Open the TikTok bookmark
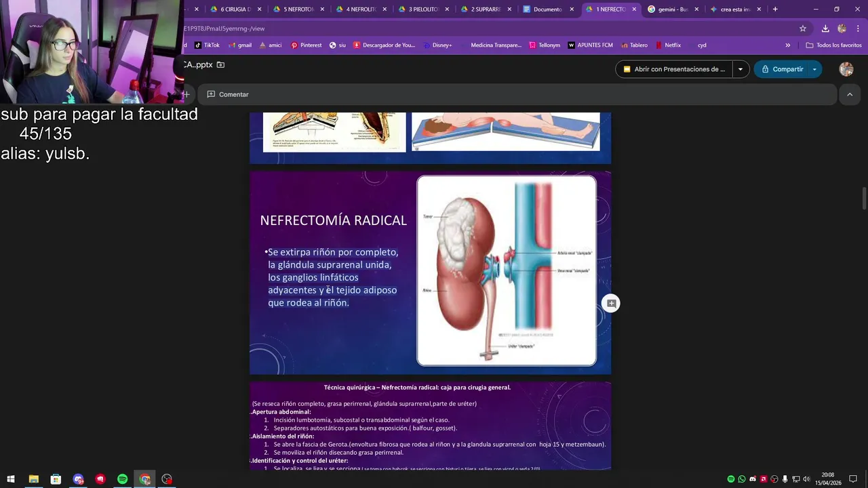Screen dimensions: 868x488 pos(207,45)
